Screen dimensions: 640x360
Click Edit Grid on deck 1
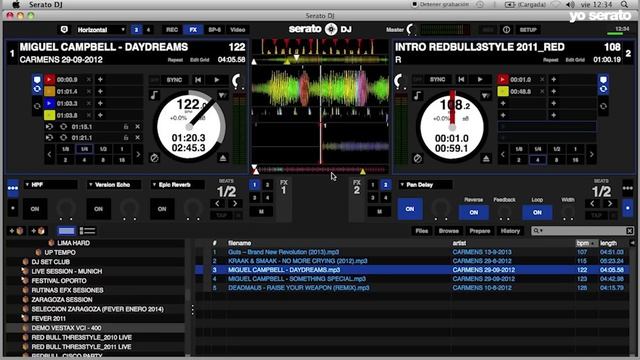click(x=200, y=60)
